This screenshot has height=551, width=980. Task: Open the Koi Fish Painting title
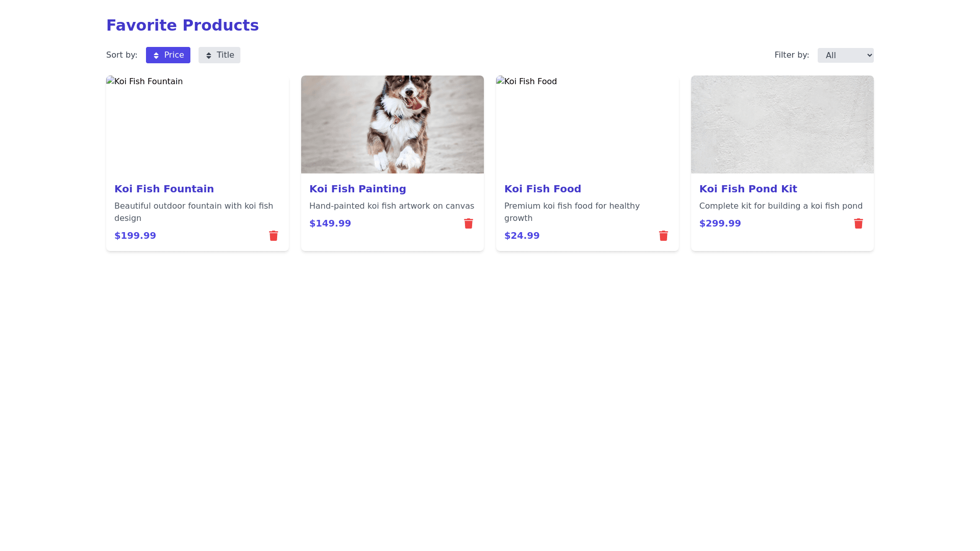(x=357, y=189)
